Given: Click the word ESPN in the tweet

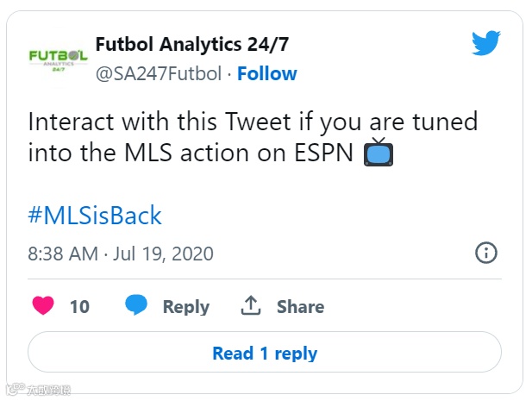Looking at the screenshot, I should pos(324,153).
